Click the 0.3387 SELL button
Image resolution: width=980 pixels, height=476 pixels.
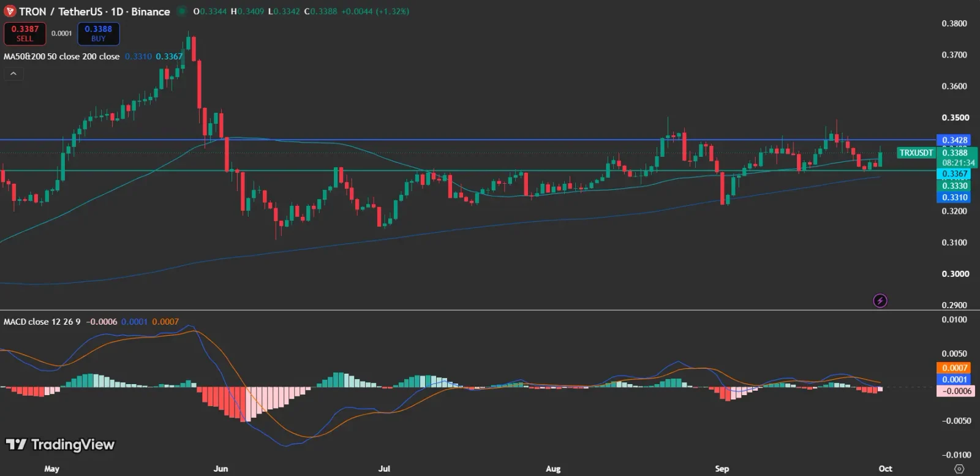tap(25, 34)
